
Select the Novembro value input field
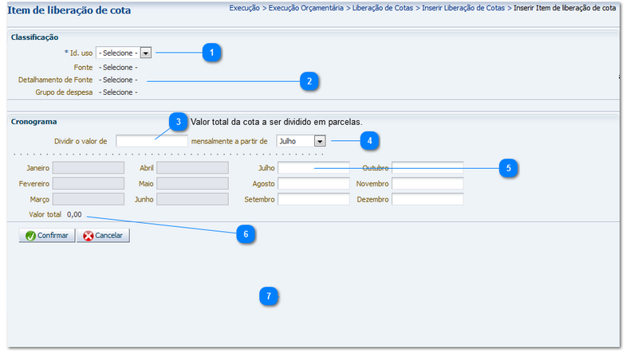click(x=427, y=183)
